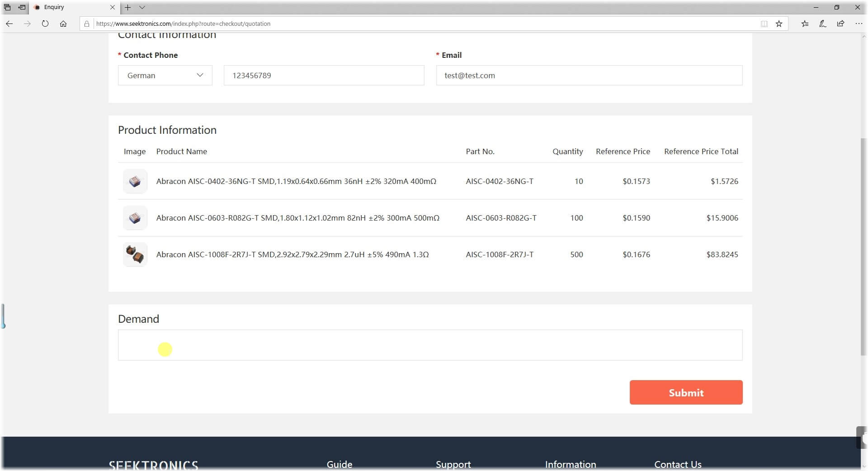This screenshot has height=471, width=868.
Task: Select part number AISC-1008F-2R7J-T
Action: click(x=500, y=254)
